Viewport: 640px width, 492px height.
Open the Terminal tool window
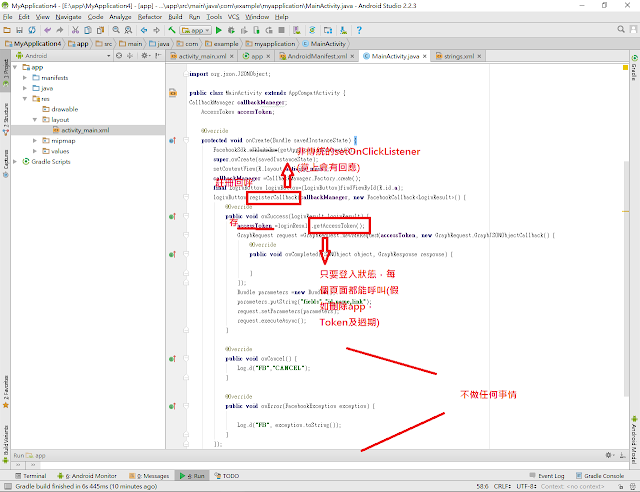click(x=31, y=476)
